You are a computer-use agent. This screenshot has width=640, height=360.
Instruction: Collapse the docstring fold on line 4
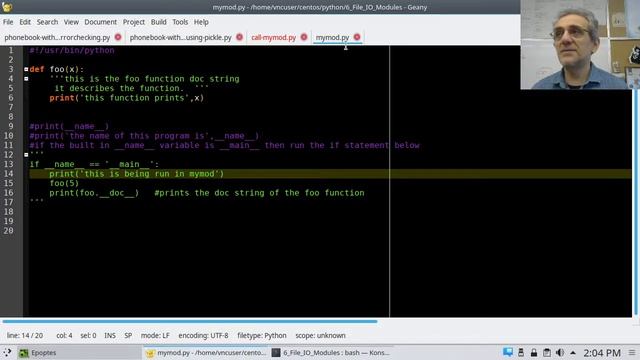(x=26, y=79)
